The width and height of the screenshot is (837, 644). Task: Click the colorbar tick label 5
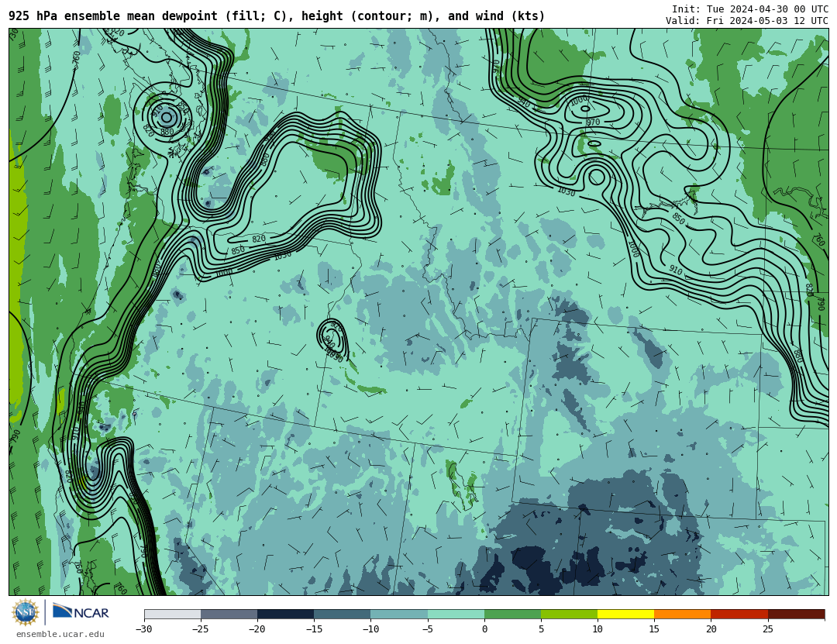pos(541,629)
